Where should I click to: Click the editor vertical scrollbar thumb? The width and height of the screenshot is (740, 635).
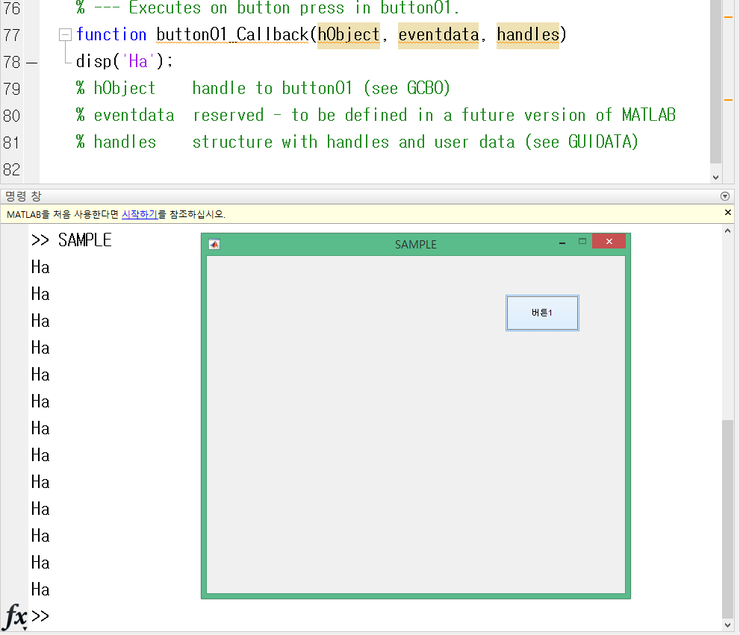(715, 80)
